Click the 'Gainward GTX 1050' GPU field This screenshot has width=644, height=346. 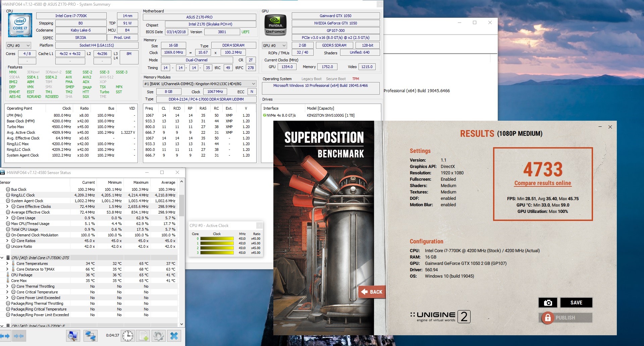coord(335,16)
